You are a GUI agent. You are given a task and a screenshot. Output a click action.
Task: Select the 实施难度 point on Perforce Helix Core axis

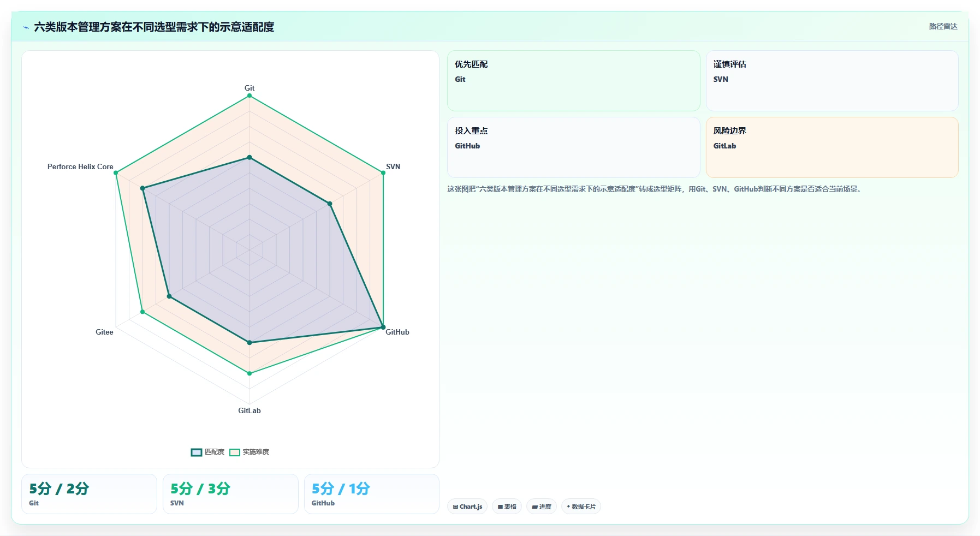pos(116,172)
